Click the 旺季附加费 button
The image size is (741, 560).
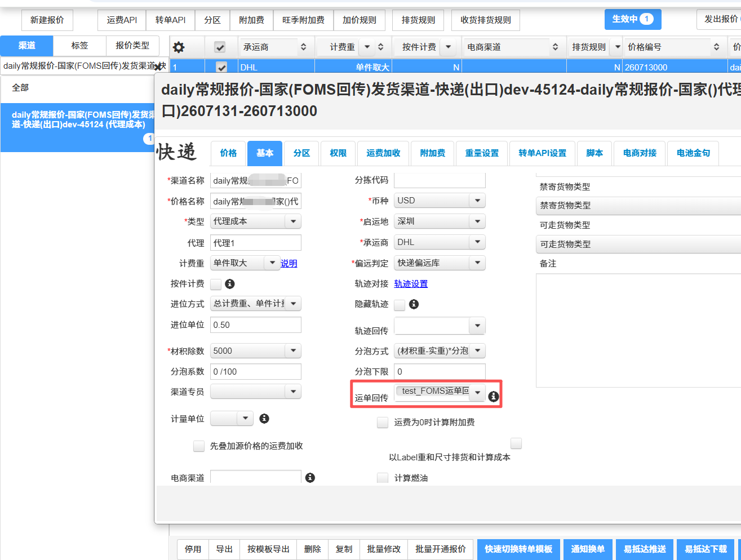(x=303, y=20)
